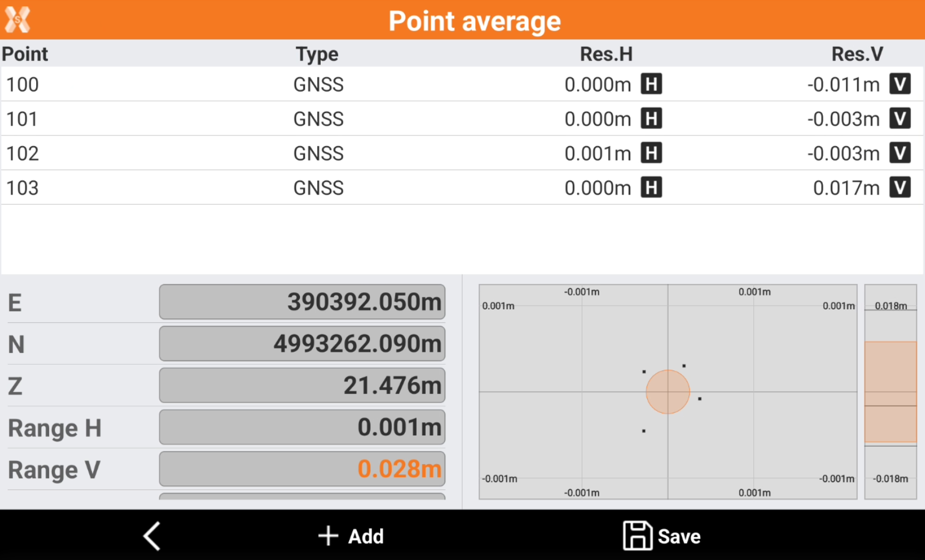Screen dimensions: 925x560
Task: Toggle vertical V for point 103
Action: pyautogui.click(x=900, y=188)
